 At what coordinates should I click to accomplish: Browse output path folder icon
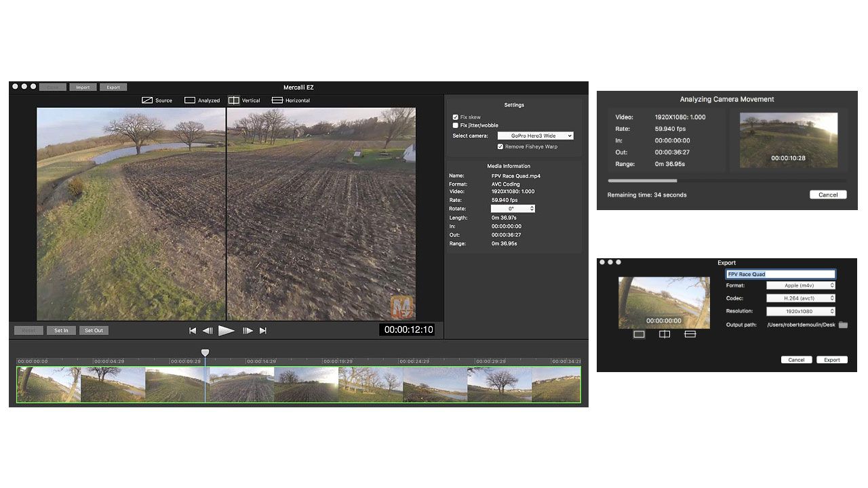coord(843,325)
